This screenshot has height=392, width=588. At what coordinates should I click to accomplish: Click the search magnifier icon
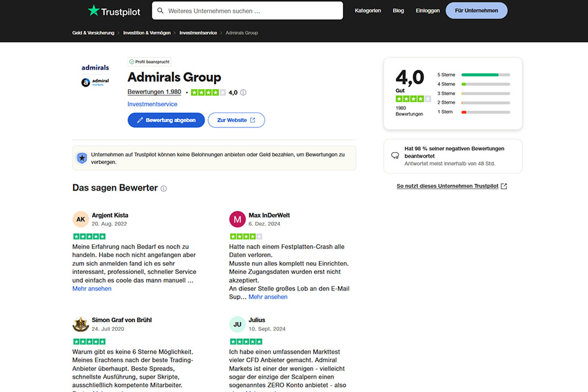tap(160, 11)
